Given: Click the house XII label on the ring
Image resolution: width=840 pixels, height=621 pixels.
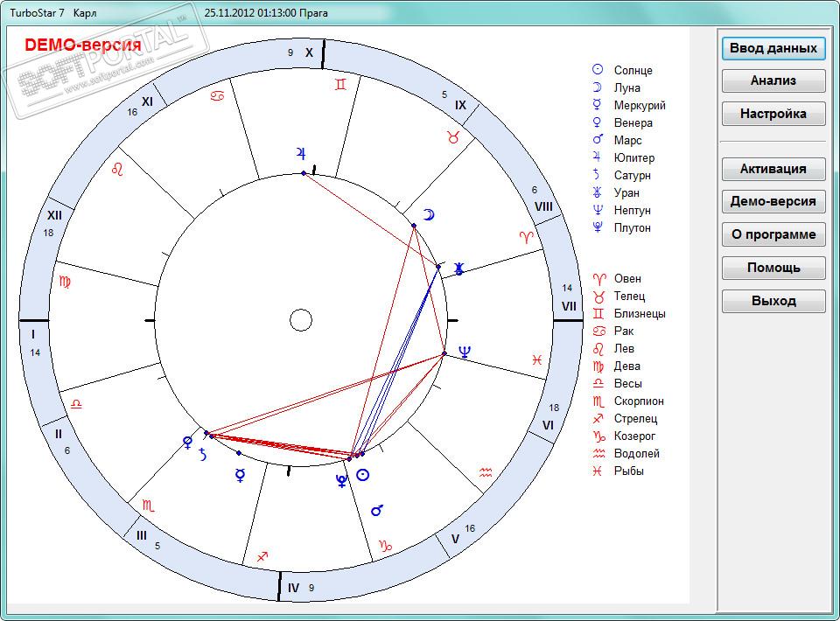Looking at the screenshot, I should pos(54,215).
